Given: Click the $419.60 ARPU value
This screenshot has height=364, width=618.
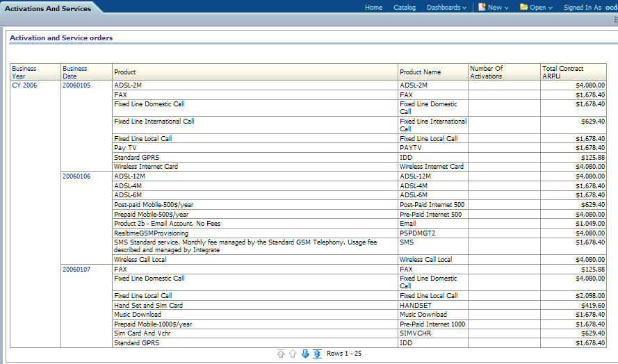Looking at the screenshot, I should coord(593,306).
